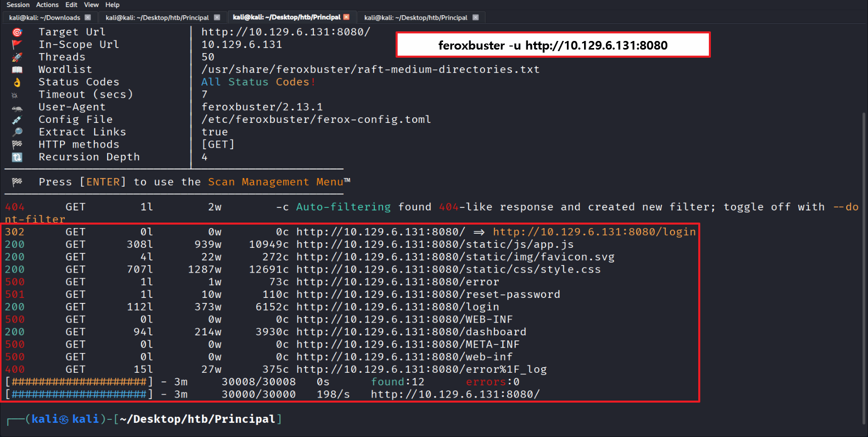The image size is (868, 437).
Task: Click the User-Agent value feroxbuster/2.13.1
Action: [262, 107]
